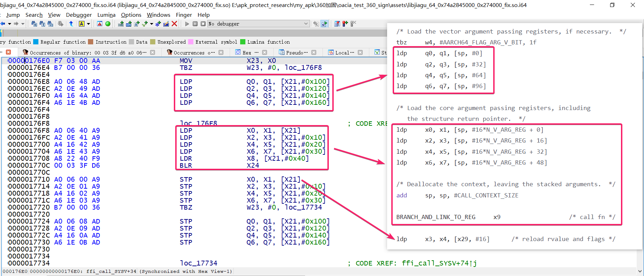Switch to the Hex view tab

[246, 52]
